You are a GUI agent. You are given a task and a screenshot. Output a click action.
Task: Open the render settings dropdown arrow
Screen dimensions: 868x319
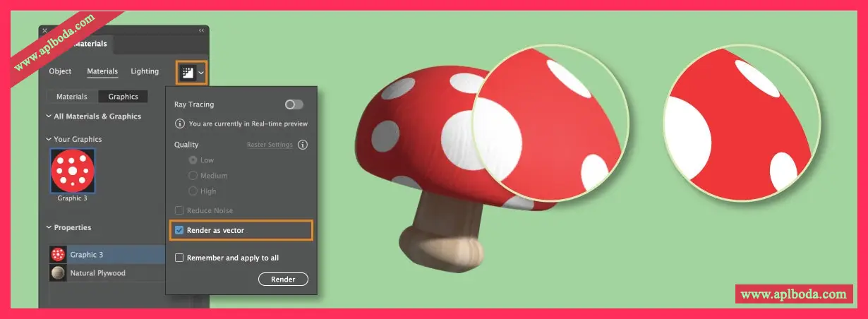[201, 73]
